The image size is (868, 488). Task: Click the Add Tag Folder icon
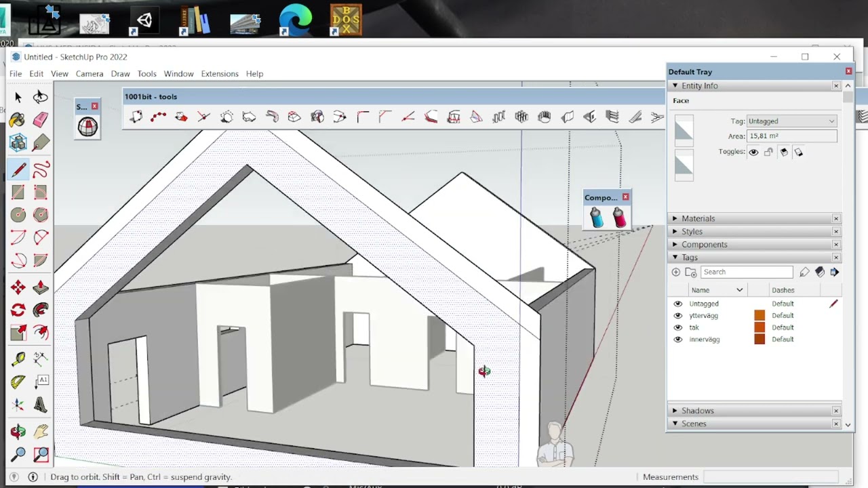click(x=690, y=272)
